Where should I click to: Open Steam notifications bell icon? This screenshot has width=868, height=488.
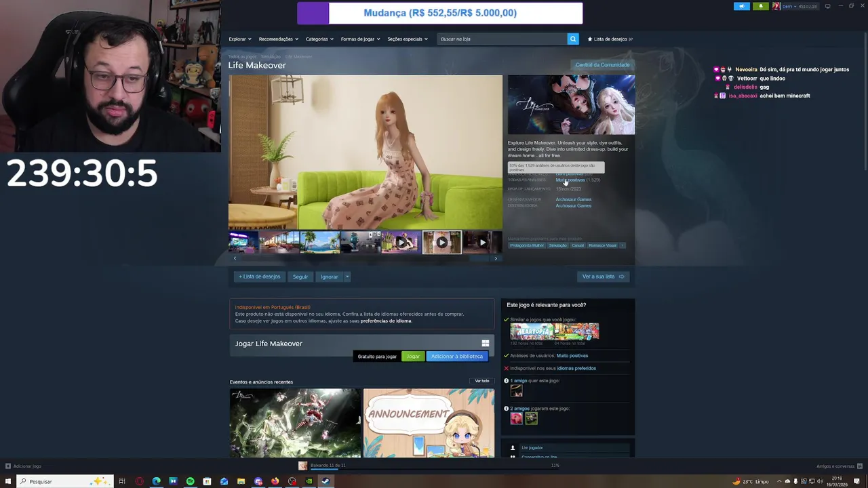tap(760, 6)
